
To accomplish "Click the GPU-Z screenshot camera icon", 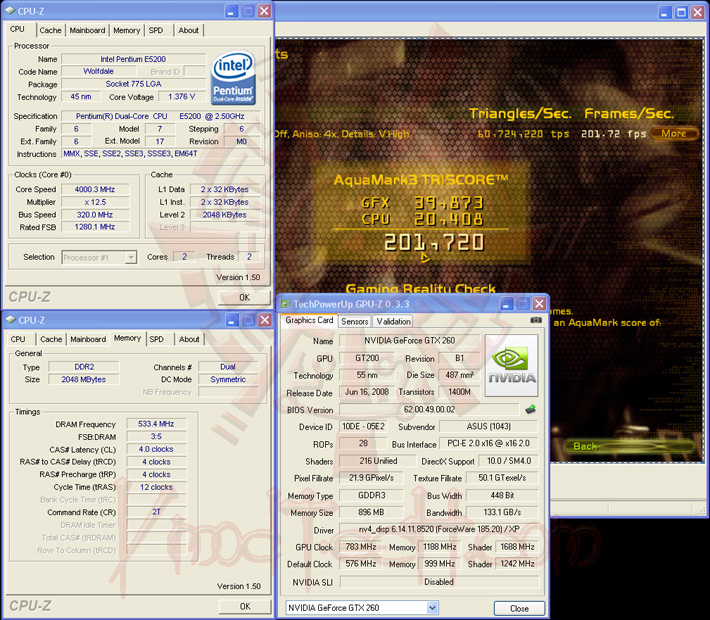I will pos(536,320).
